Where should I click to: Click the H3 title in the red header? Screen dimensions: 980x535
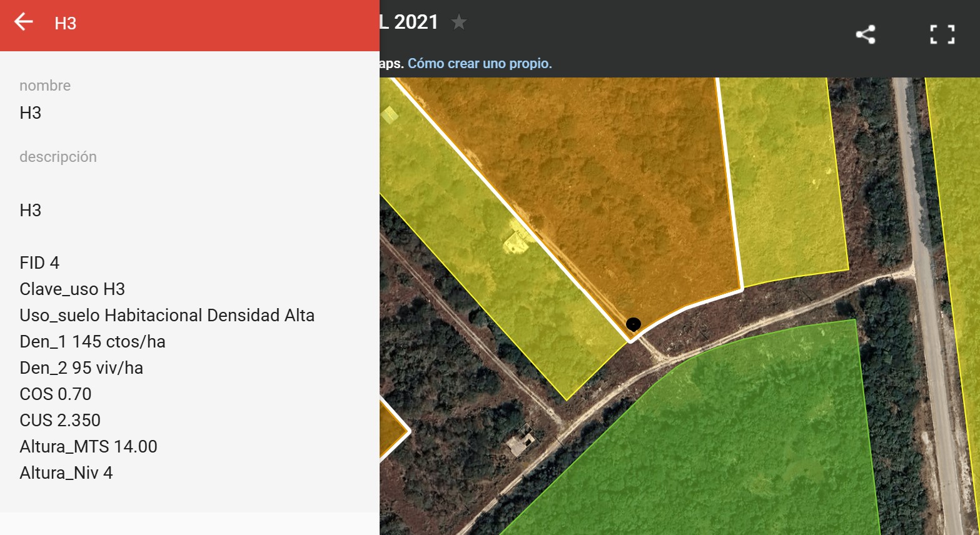[x=65, y=24]
